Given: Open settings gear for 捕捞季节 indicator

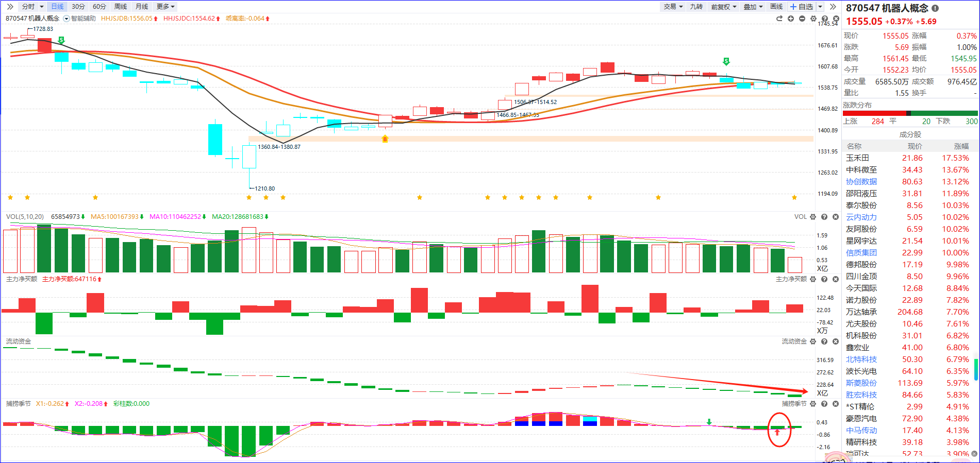Looking at the screenshot, I should 813,404.
